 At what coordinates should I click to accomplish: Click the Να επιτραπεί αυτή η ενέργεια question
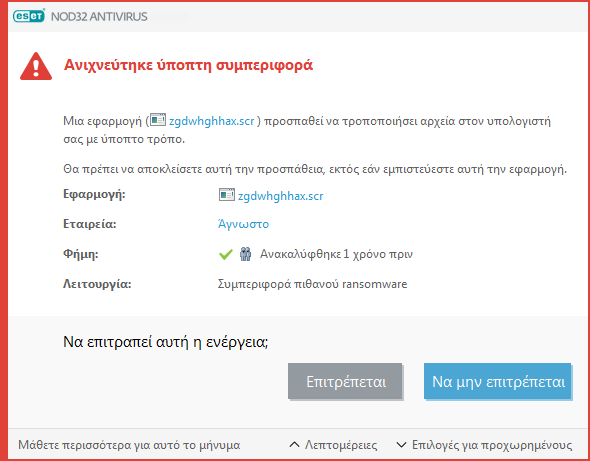166,342
